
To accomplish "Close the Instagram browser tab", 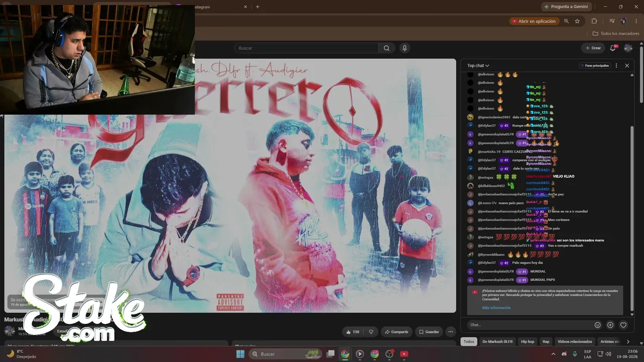I will click(246, 7).
